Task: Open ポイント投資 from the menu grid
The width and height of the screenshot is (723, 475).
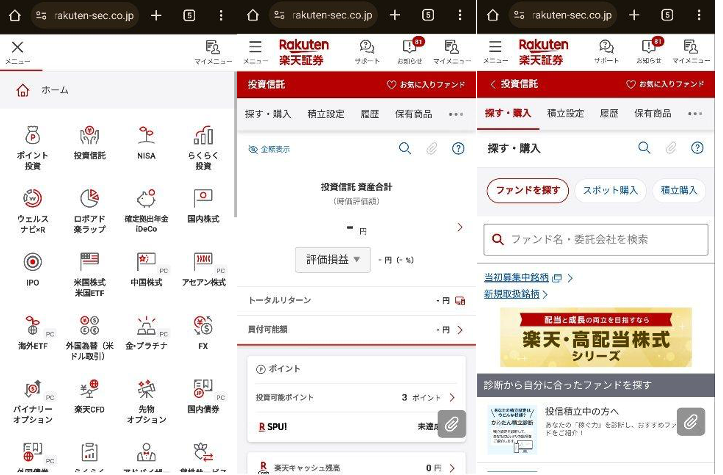Action: (32, 148)
